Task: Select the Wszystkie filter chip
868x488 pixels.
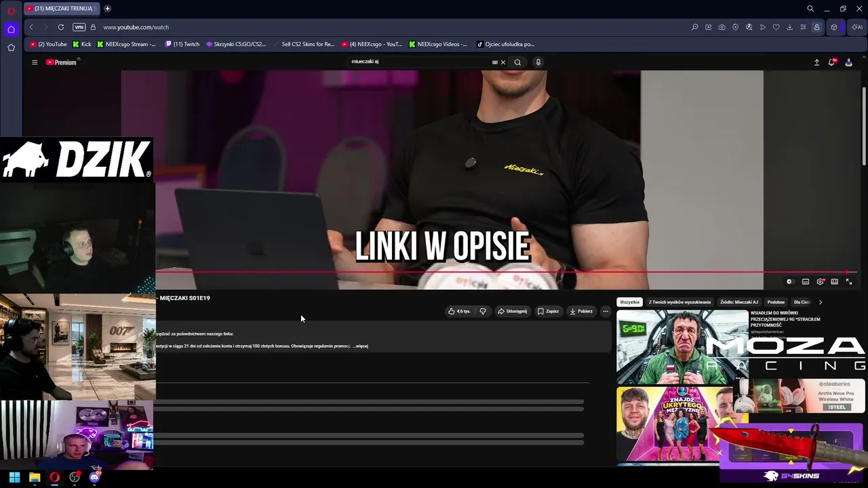Action: pos(629,302)
